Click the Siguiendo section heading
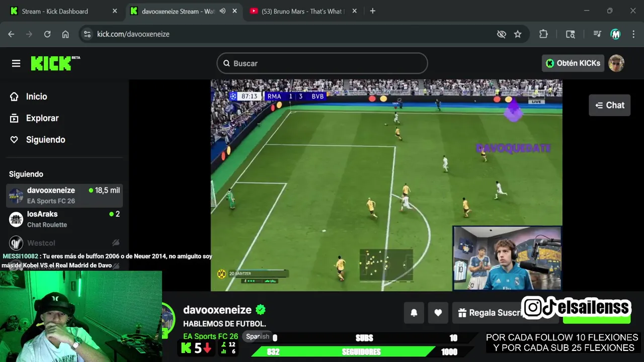Image resolution: width=644 pixels, height=362 pixels. pos(26,174)
